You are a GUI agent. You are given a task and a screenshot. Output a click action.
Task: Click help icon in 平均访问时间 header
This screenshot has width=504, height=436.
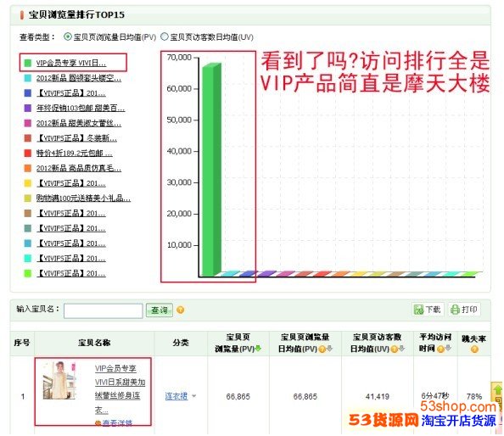click(440, 349)
